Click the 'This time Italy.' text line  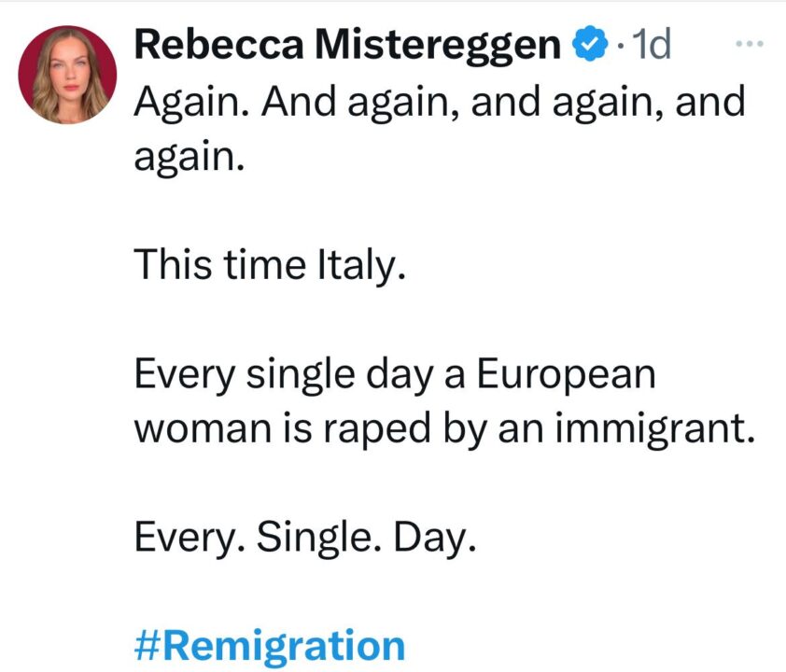click(x=271, y=266)
